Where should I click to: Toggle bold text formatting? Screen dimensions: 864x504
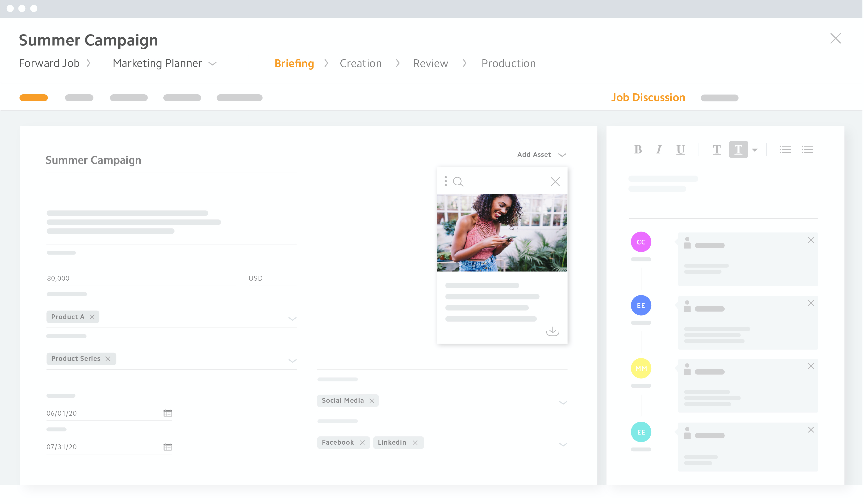pos(638,149)
